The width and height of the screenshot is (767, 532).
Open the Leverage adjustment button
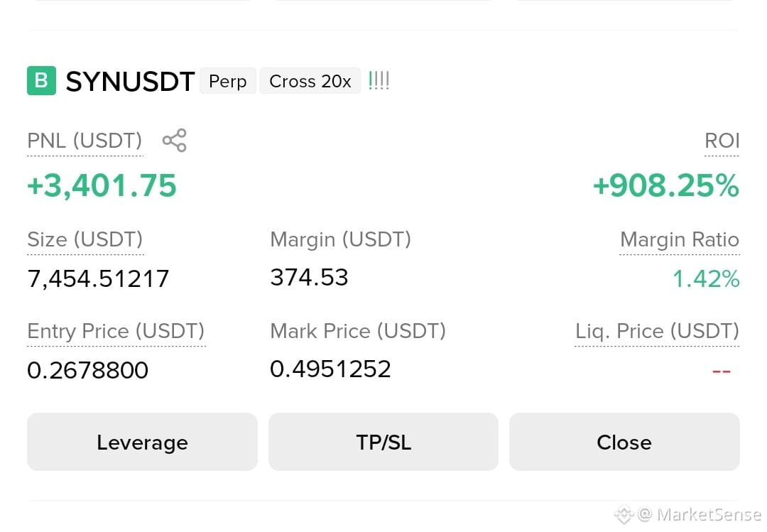(142, 442)
